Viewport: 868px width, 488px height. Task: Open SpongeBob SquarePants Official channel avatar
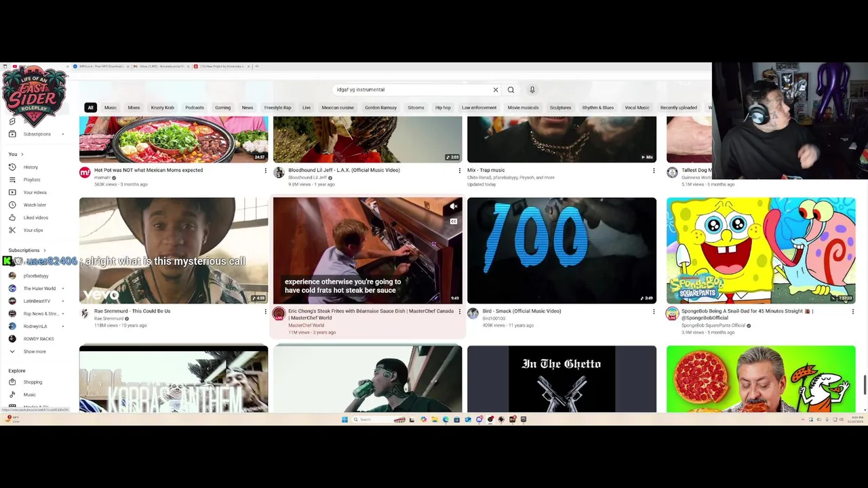pyautogui.click(x=672, y=314)
